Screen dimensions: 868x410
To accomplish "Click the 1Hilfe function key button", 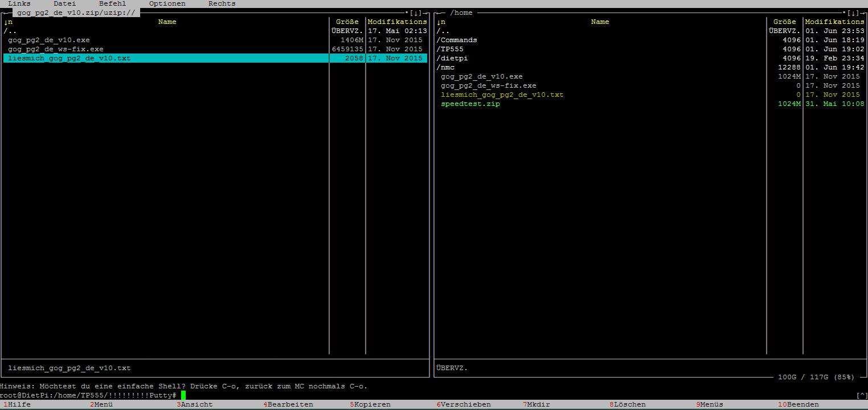I will tap(17, 404).
